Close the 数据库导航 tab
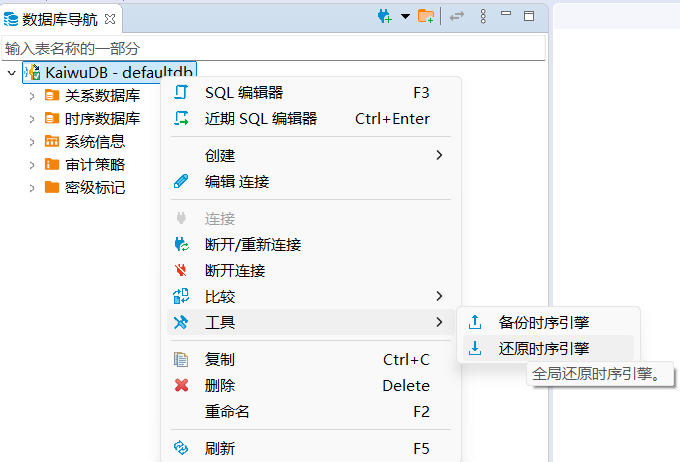This screenshot has width=680, height=462. click(x=110, y=19)
